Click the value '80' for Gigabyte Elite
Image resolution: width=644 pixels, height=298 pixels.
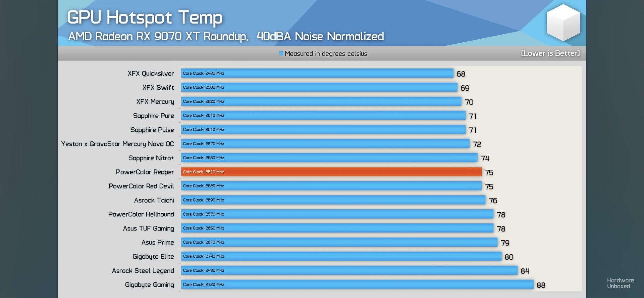coord(509,257)
